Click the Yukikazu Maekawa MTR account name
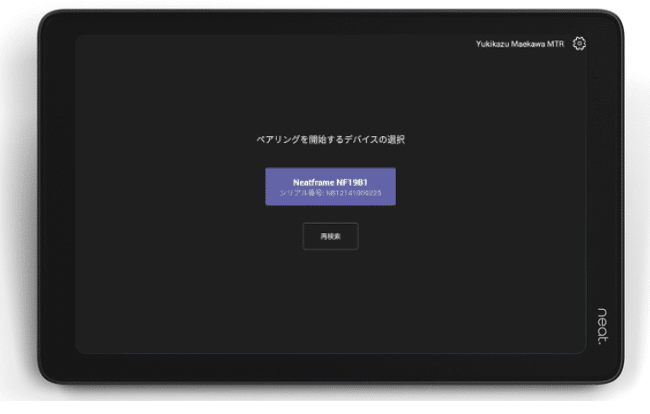 pos(520,44)
